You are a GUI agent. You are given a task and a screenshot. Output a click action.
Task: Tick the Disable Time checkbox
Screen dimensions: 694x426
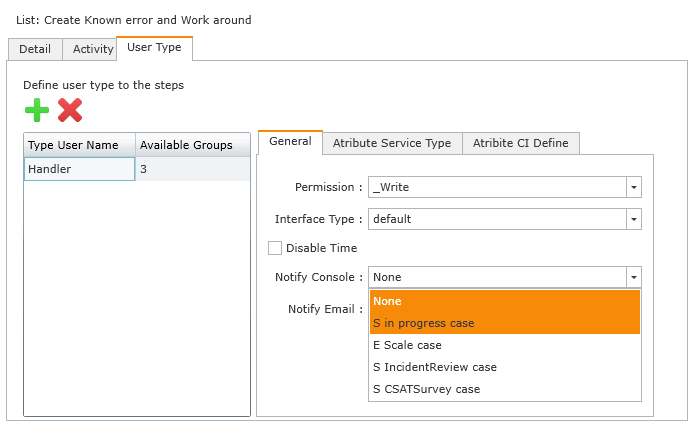(275, 248)
